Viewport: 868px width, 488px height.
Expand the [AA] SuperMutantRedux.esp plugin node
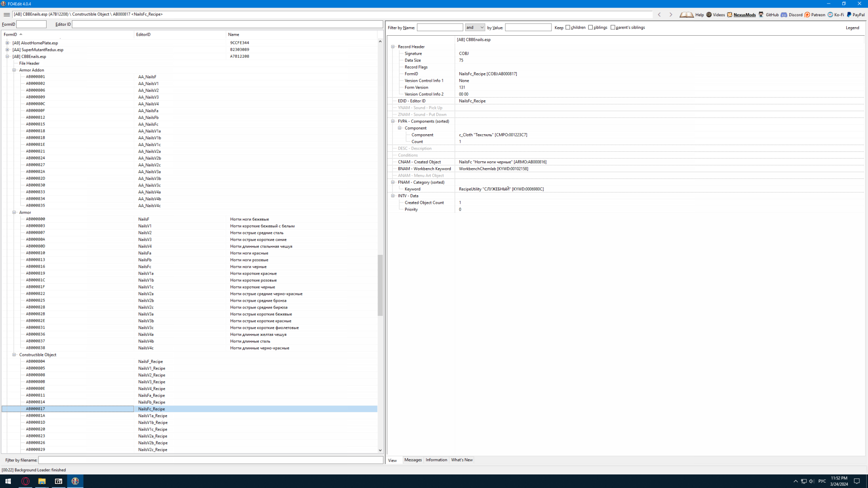click(7, 50)
